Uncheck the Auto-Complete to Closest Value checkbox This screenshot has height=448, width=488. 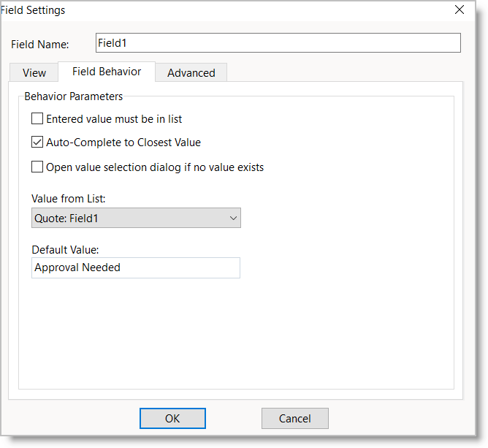click(38, 143)
